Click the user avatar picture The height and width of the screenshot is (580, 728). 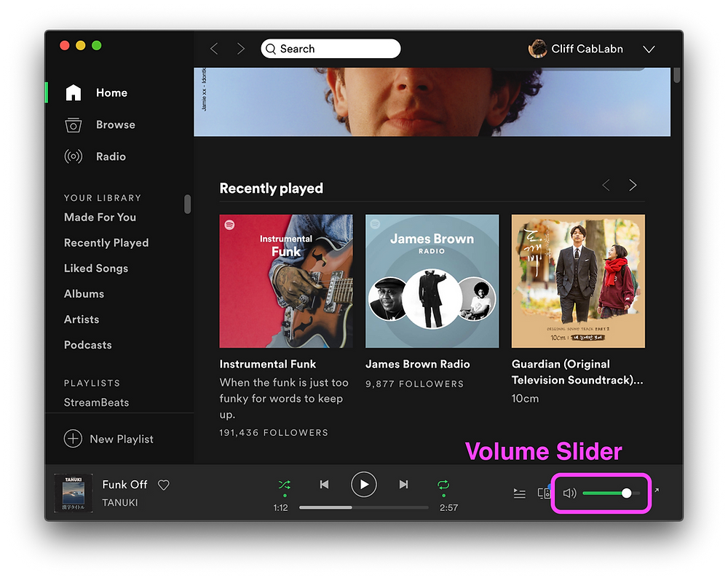point(538,49)
